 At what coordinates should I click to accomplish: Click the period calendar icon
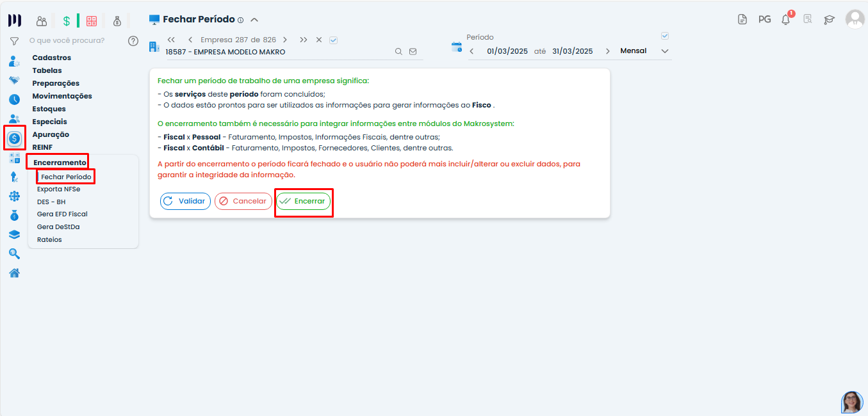[x=457, y=47]
